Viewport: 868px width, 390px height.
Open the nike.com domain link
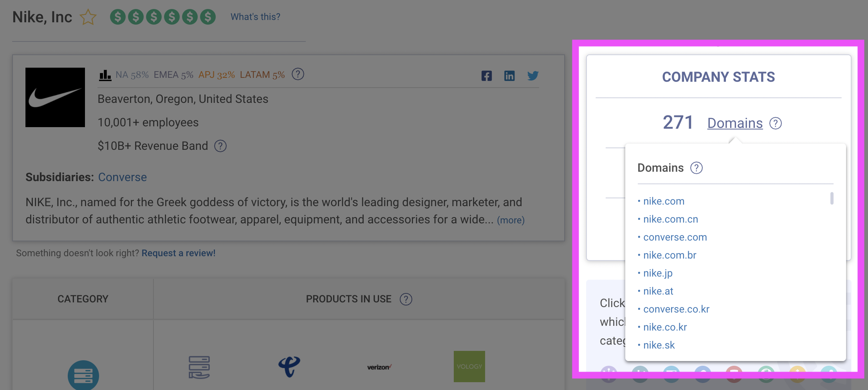pos(664,201)
